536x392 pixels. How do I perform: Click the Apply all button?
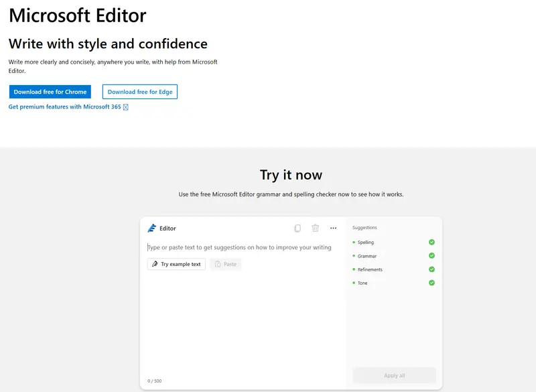click(394, 375)
